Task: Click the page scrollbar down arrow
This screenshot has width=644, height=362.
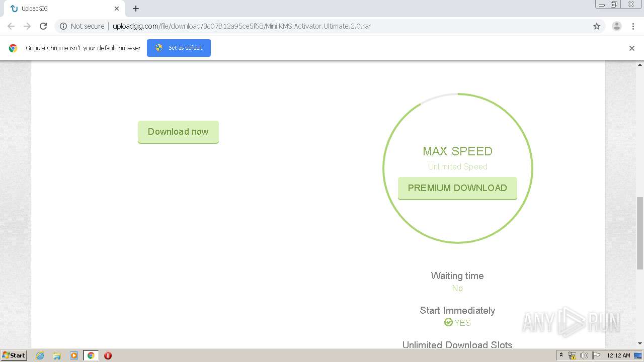Action: 640,344
